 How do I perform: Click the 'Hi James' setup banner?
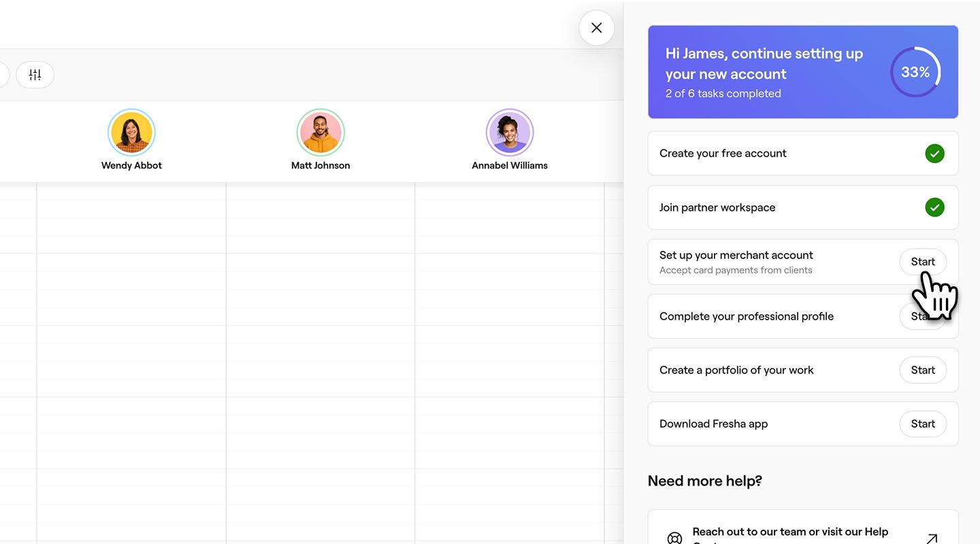[x=762, y=72]
